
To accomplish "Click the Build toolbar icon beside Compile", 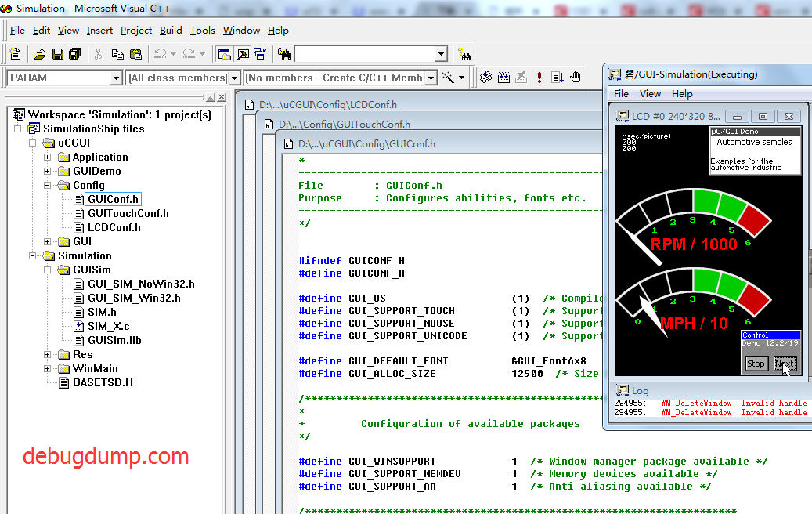I will click(x=503, y=78).
